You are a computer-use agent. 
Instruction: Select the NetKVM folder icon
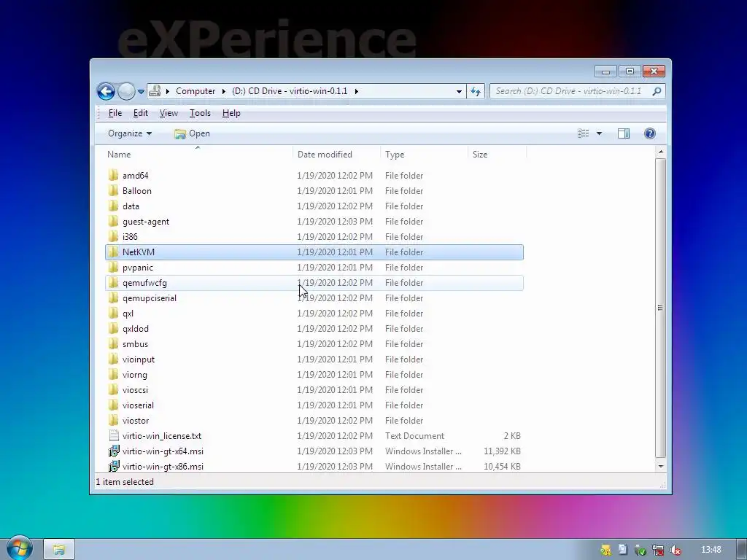coord(113,252)
